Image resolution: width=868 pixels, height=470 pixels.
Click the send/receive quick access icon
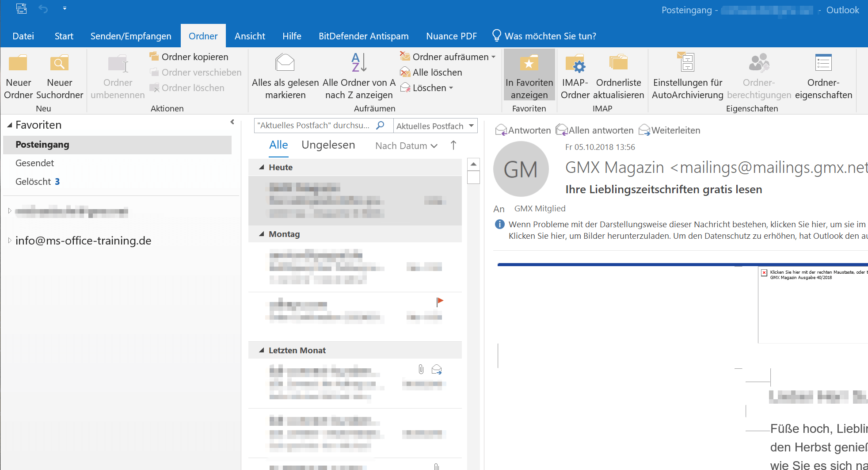coord(21,8)
